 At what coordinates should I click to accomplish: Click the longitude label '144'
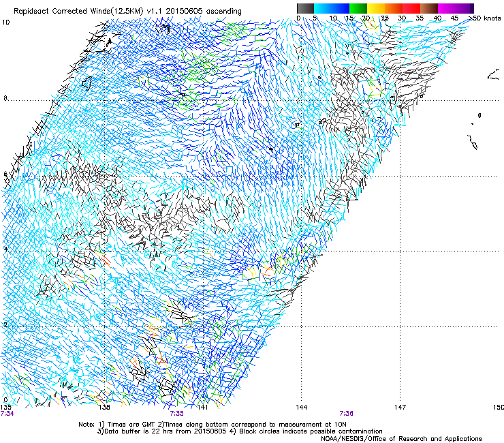[x=302, y=408]
